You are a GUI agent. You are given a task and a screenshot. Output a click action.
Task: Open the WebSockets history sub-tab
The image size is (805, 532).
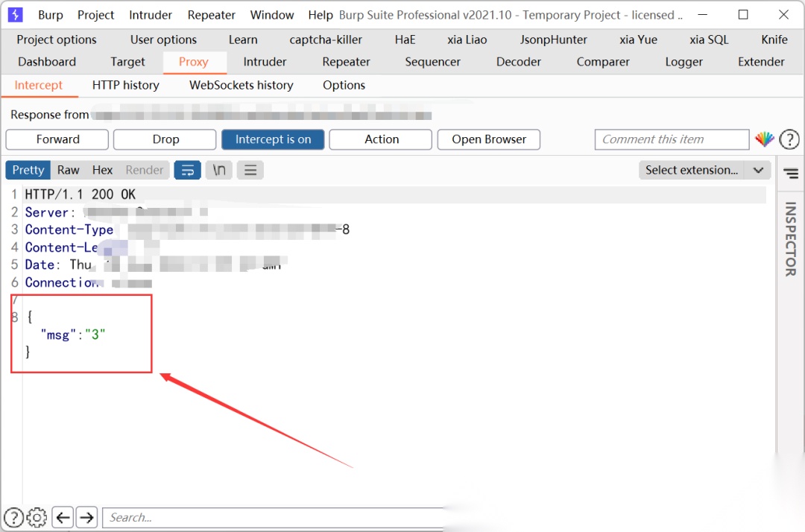241,85
